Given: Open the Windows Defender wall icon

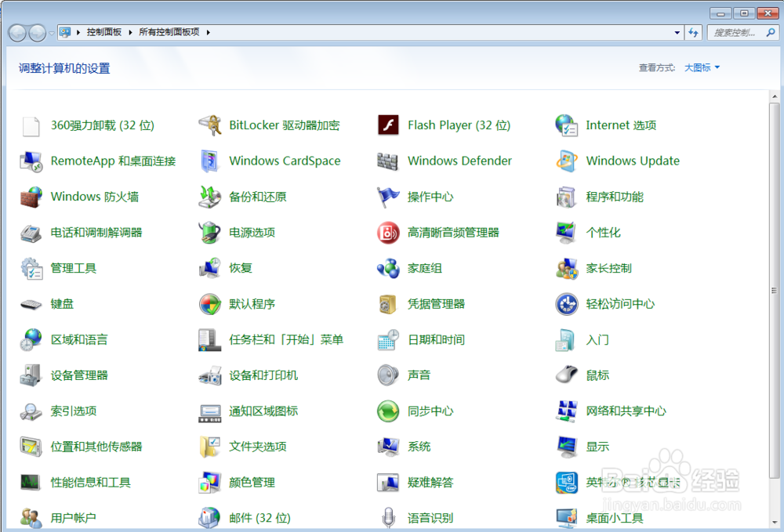Looking at the screenshot, I should click(x=388, y=161).
